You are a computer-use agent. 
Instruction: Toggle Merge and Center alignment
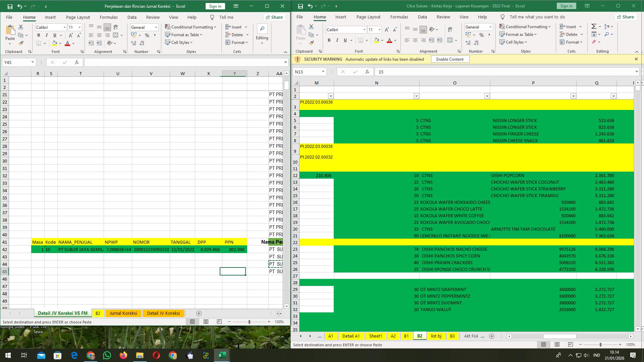coord(116,35)
